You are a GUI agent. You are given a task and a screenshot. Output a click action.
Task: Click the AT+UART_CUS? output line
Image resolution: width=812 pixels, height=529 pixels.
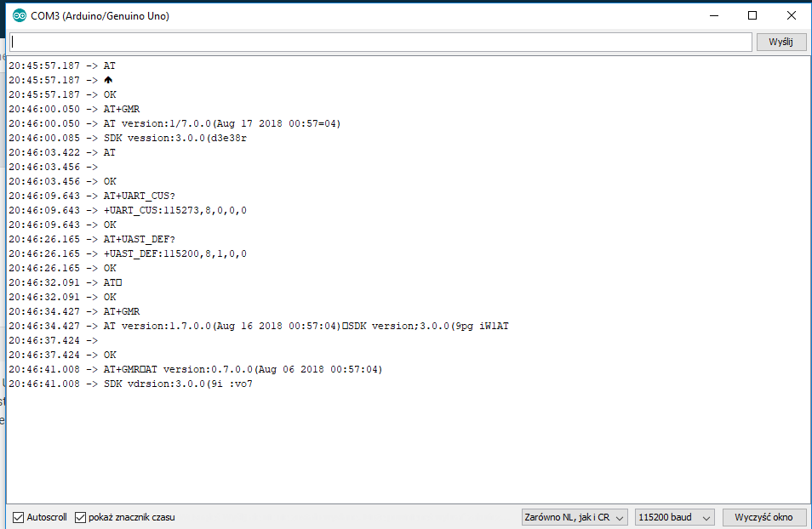pyautogui.click(x=92, y=196)
